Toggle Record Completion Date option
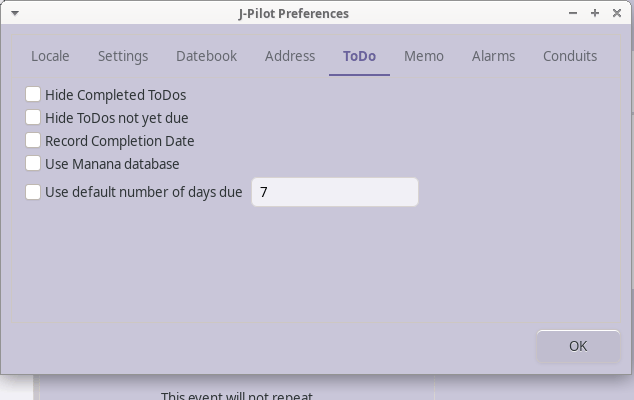 pos(33,140)
